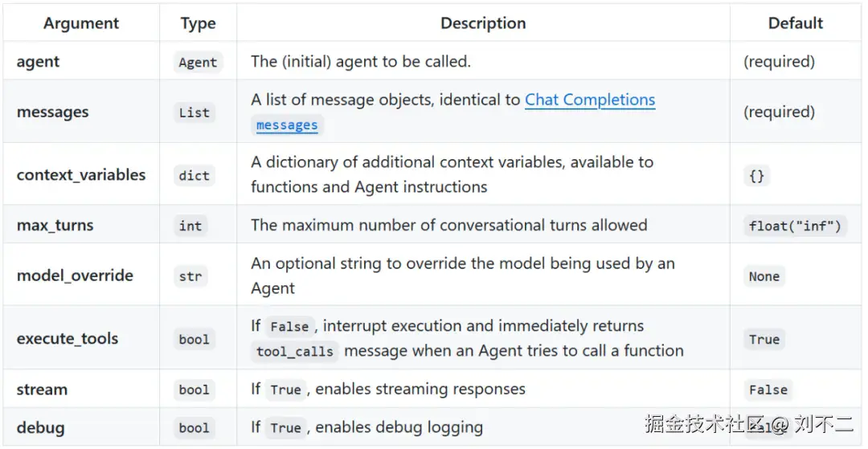
Task: Click the Default column header
Action: coord(795,23)
